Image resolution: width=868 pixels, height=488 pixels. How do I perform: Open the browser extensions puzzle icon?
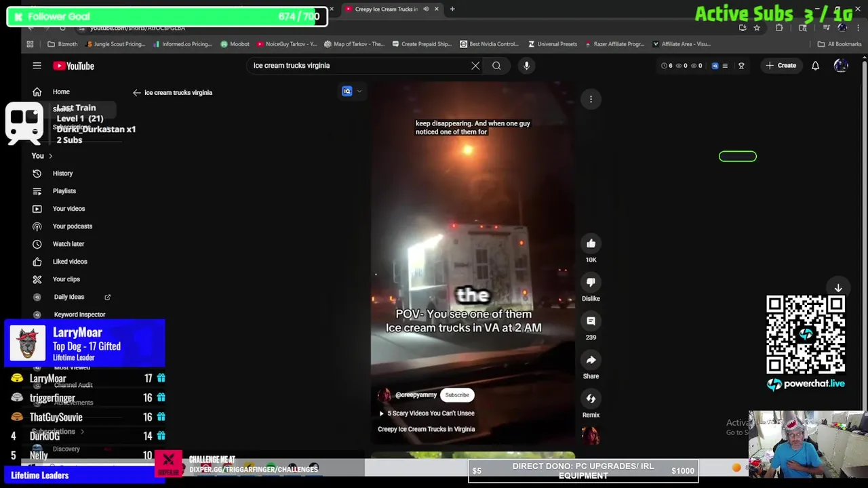pos(779,28)
